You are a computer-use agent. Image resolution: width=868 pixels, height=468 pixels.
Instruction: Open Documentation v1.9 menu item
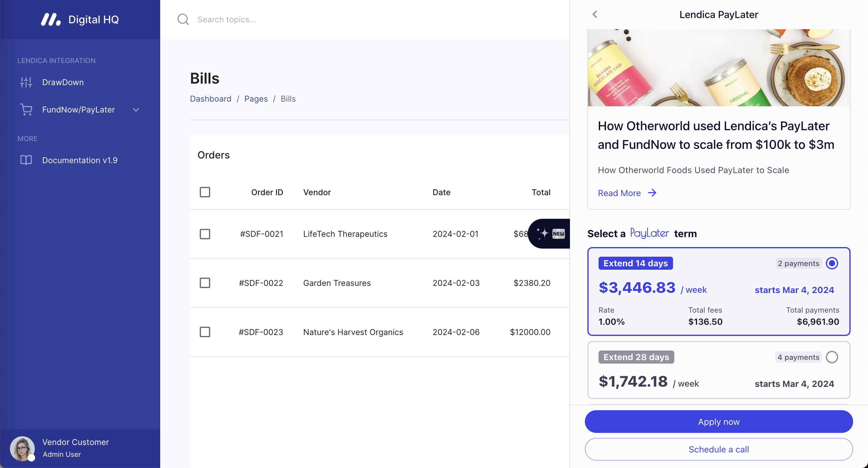pos(79,160)
